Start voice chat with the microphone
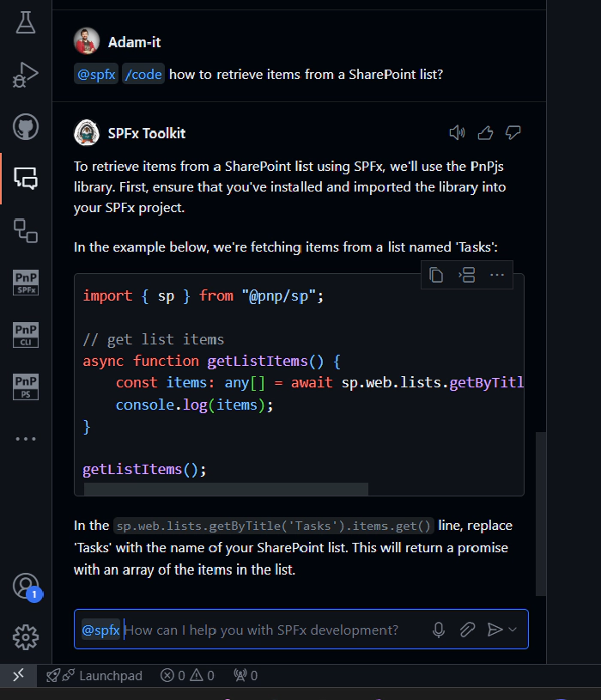 [x=439, y=630]
